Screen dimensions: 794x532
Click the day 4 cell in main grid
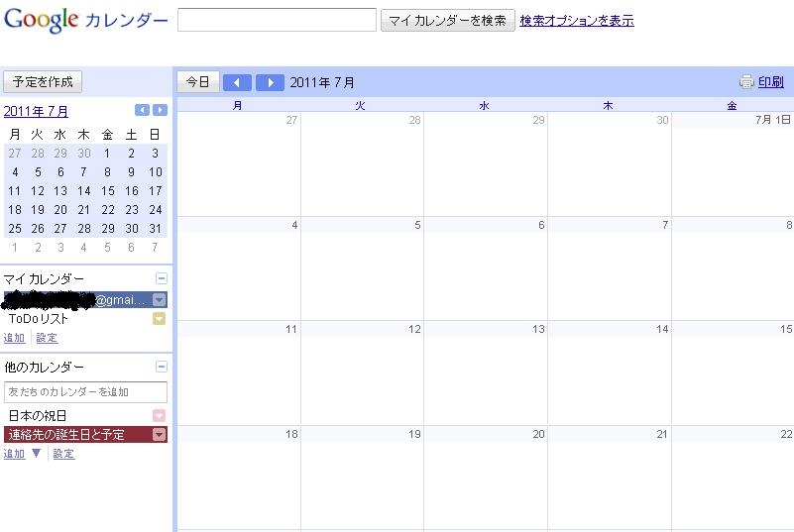(x=239, y=268)
